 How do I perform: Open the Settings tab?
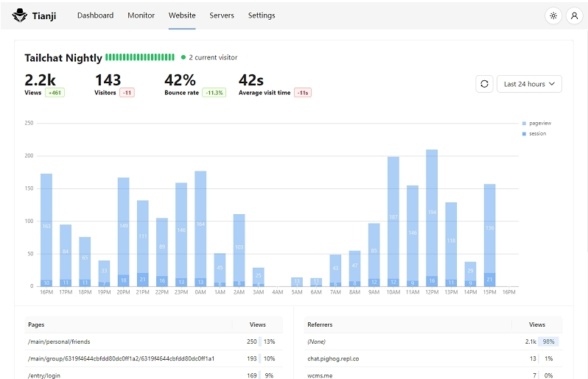pyautogui.click(x=262, y=15)
